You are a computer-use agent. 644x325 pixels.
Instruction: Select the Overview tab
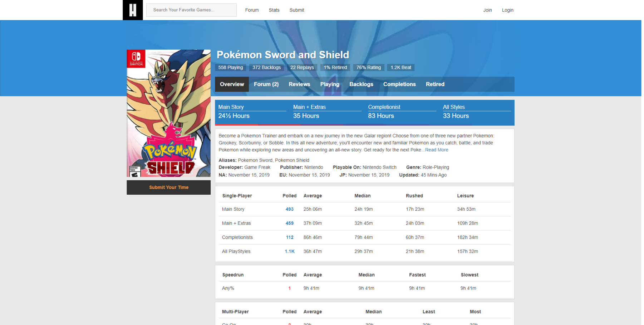232,84
